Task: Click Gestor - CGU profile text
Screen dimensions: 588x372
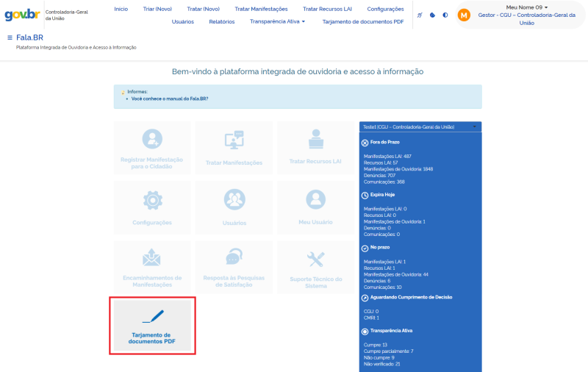Action: 526,19
